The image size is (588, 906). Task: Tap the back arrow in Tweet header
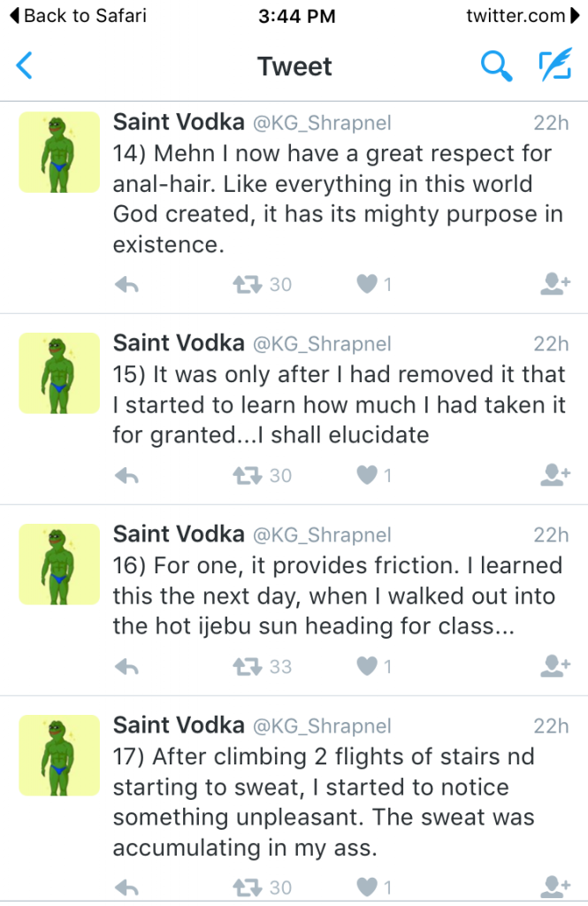tap(25, 65)
